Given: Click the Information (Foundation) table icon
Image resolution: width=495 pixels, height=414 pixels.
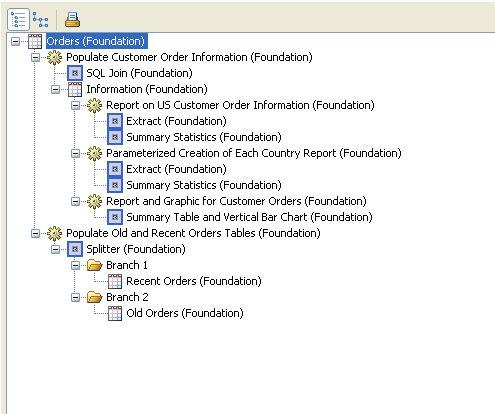Looking at the screenshot, I should (75, 89).
